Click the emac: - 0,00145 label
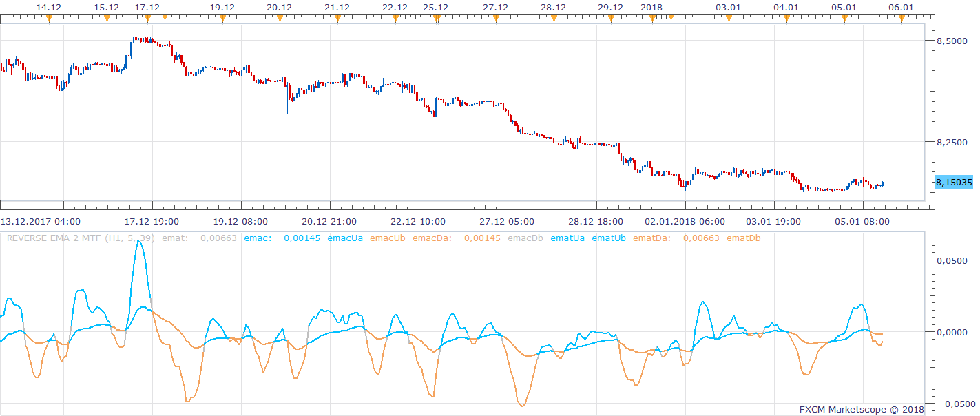980x416 pixels. click(282, 238)
